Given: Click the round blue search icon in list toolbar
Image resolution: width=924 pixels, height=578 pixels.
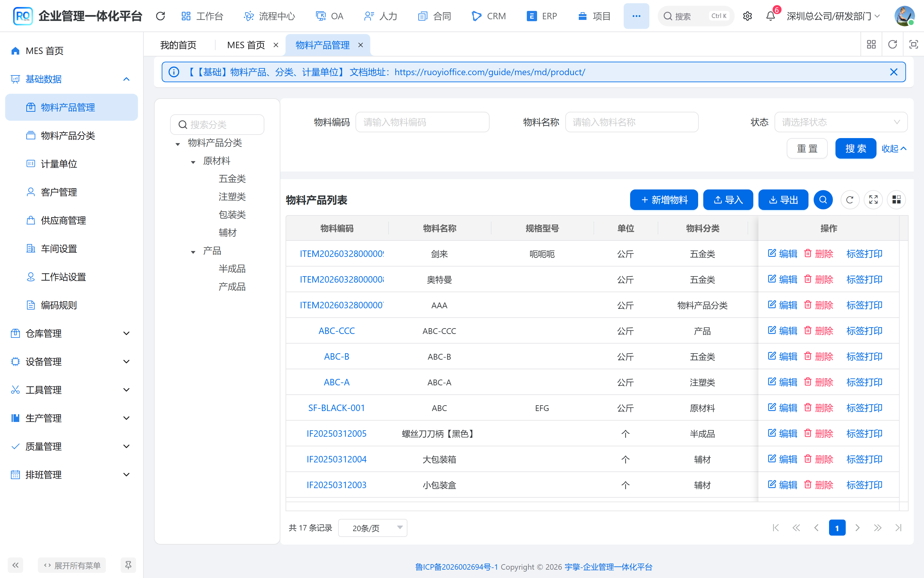Looking at the screenshot, I should (823, 200).
